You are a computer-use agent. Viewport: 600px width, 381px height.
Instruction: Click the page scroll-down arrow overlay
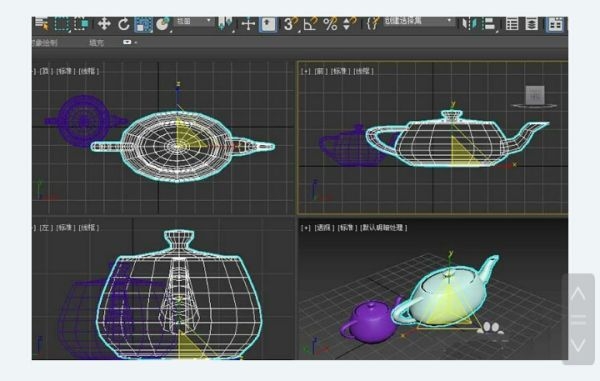[x=578, y=345]
